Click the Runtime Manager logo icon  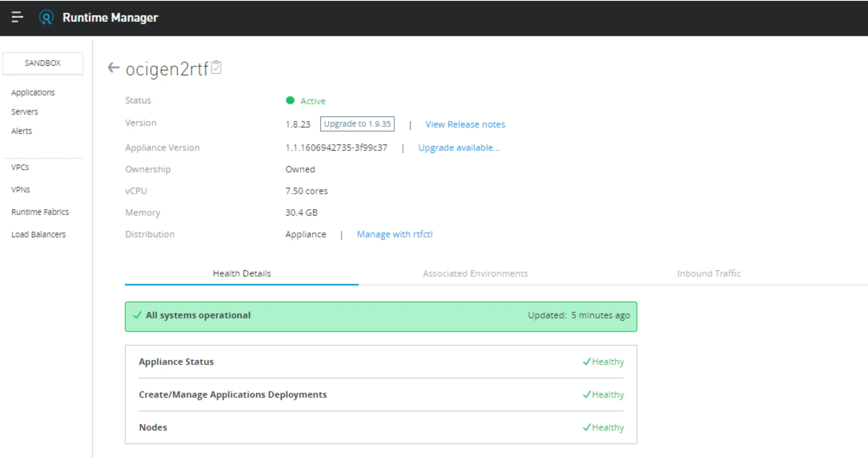tap(46, 17)
